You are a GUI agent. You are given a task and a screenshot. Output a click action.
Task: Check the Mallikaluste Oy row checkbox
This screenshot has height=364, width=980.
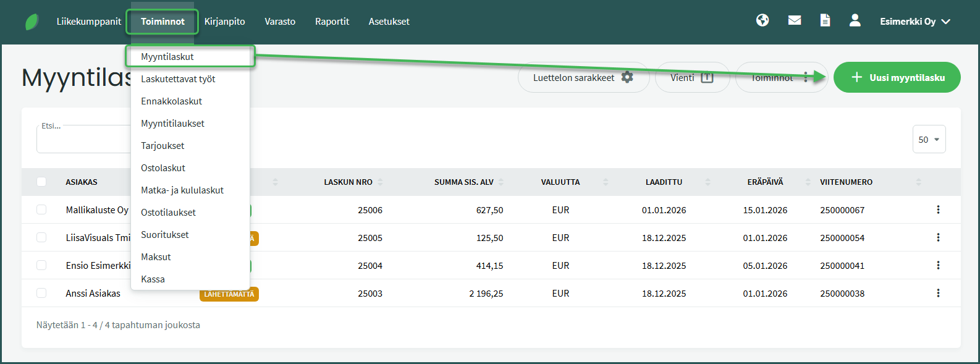coord(41,210)
